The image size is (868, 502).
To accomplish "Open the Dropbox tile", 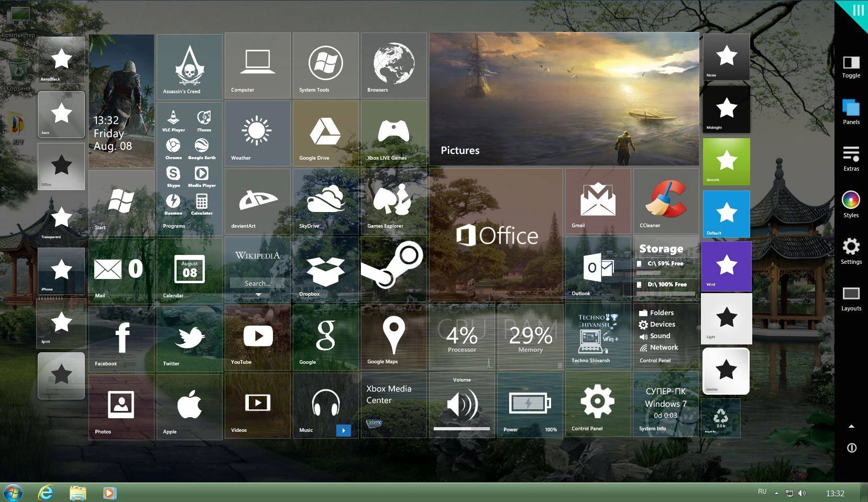I will tap(326, 270).
